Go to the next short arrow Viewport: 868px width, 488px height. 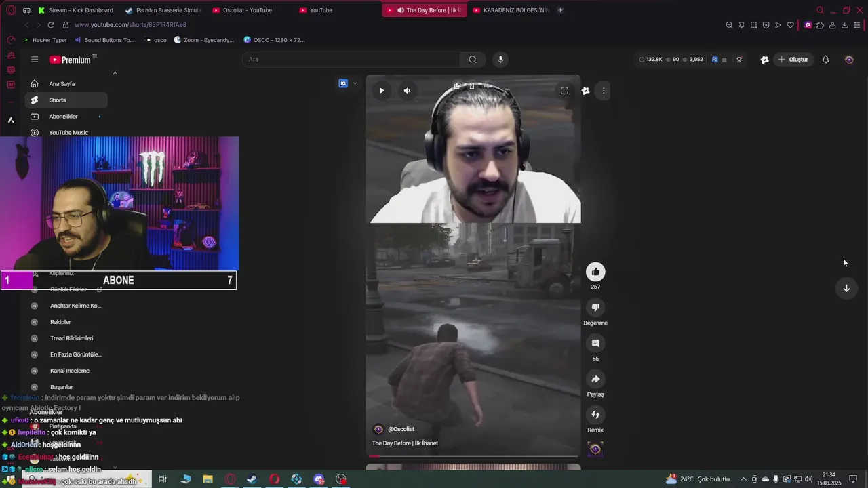pos(846,288)
